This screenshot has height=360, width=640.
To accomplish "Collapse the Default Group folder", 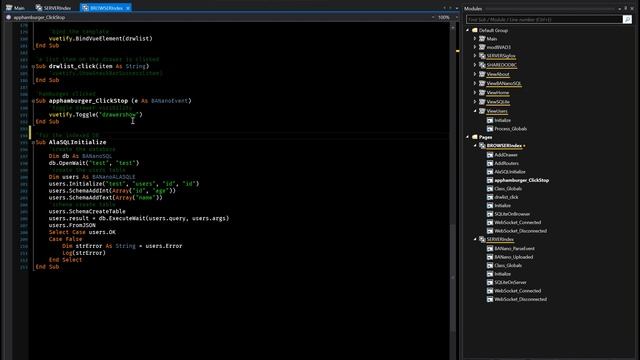I will (468, 30).
